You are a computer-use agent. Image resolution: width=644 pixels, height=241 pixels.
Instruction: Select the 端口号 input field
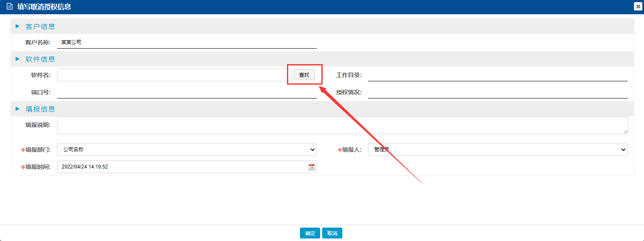pyautogui.click(x=187, y=92)
